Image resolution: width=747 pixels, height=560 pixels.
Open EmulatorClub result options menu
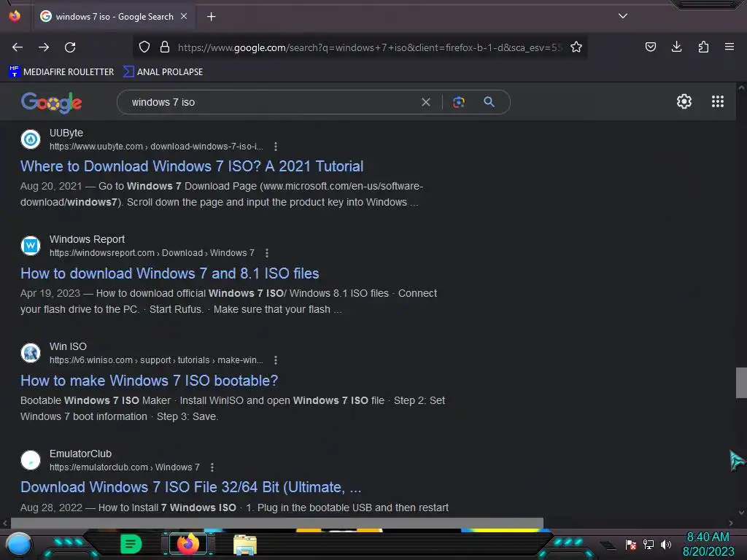point(212,467)
